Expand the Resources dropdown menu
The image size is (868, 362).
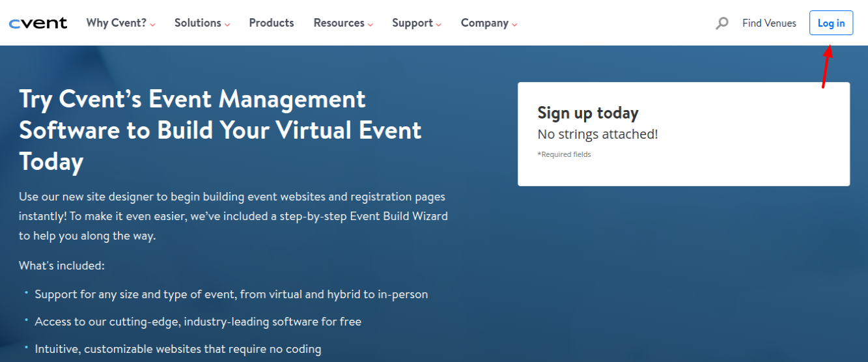[343, 23]
